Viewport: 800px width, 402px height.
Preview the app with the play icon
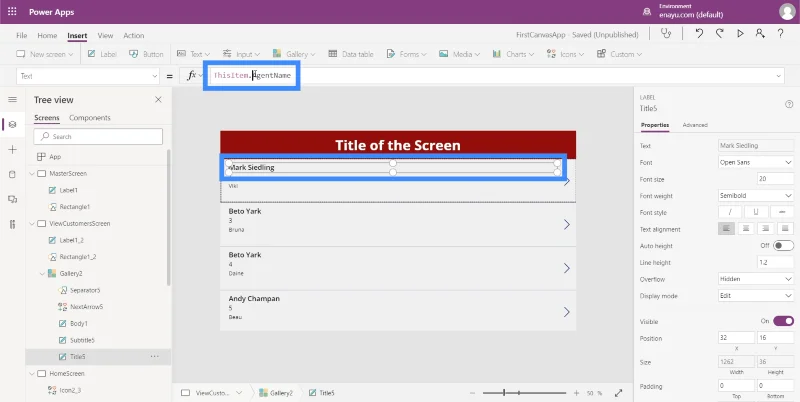pyautogui.click(x=740, y=34)
